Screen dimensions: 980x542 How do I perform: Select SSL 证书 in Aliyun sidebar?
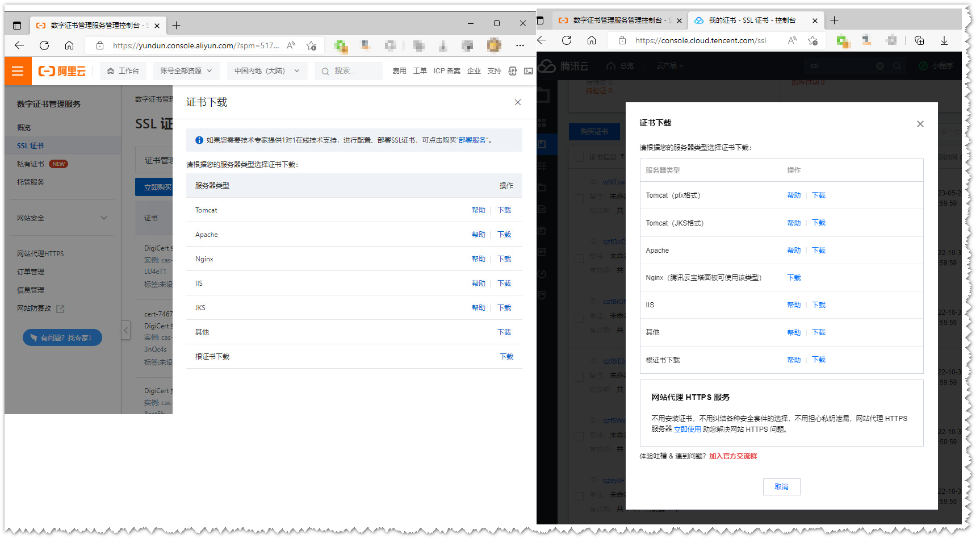[62, 145]
